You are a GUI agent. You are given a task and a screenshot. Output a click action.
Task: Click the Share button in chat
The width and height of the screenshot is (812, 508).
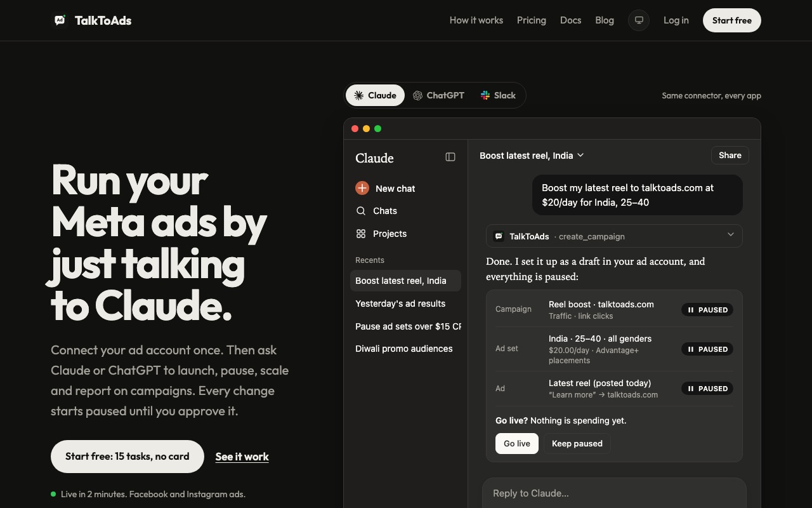pos(730,156)
